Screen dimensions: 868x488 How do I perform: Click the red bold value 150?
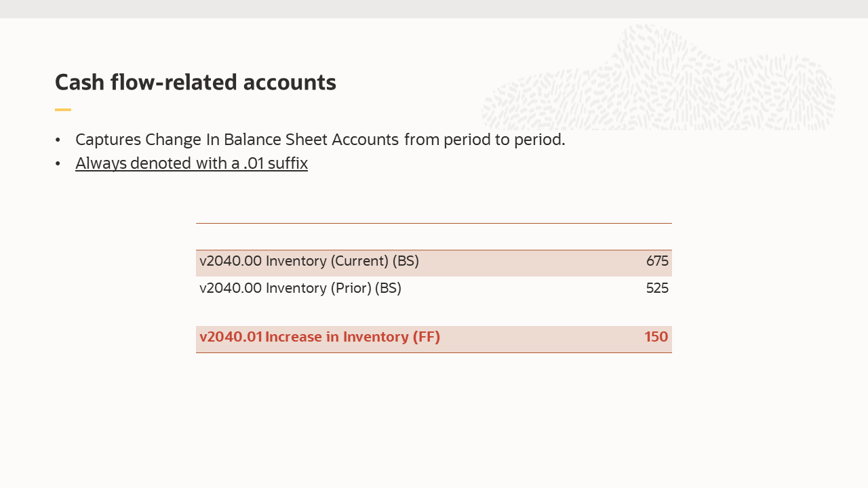click(x=656, y=337)
